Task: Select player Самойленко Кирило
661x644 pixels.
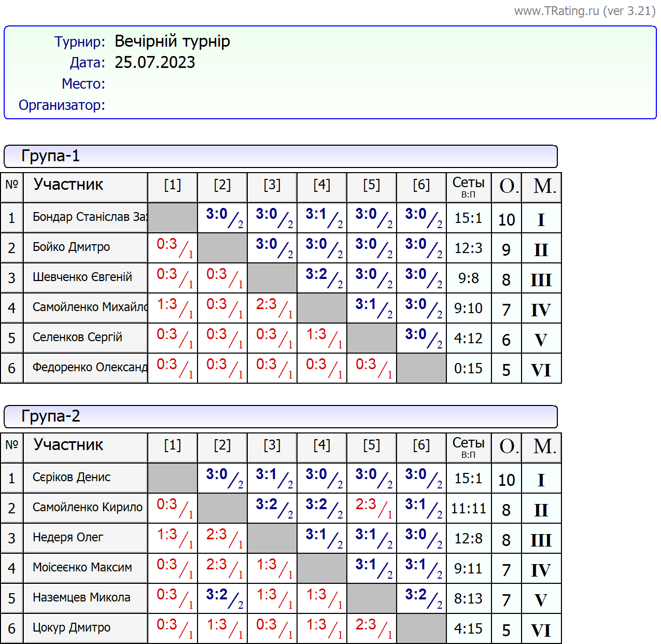Action: pyautogui.click(x=87, y=508)
